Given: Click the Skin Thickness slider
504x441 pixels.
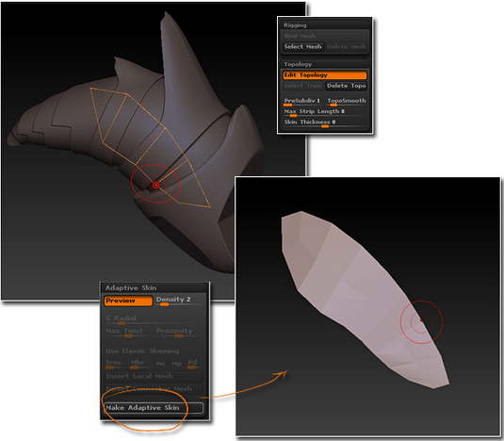Looking at the screenshot, I should click(325, 122).
